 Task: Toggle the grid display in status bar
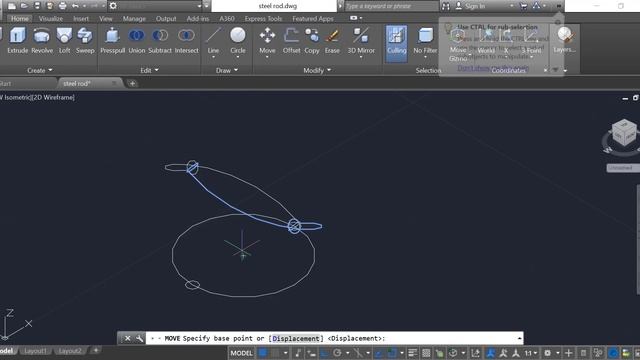(263, 353)
